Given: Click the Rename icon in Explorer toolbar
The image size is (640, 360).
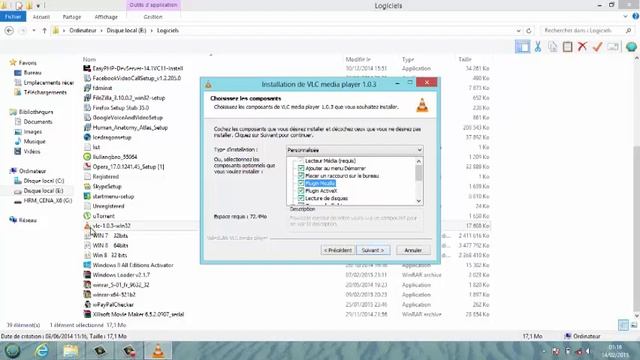Looking at the screenshot, I should point(613,47).
